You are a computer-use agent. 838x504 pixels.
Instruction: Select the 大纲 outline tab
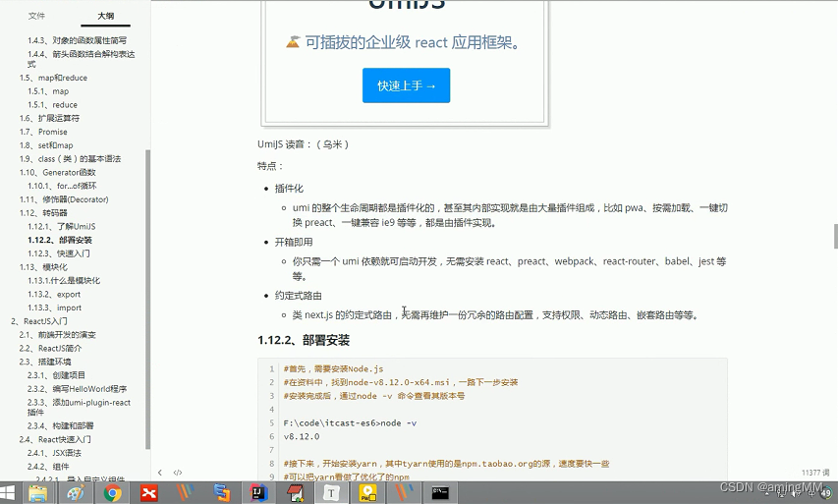(106, 16)
